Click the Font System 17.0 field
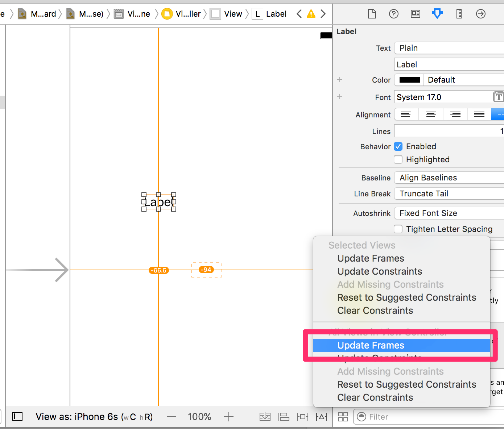This screenshot has width=504, height=429. (x=443, y=97)
